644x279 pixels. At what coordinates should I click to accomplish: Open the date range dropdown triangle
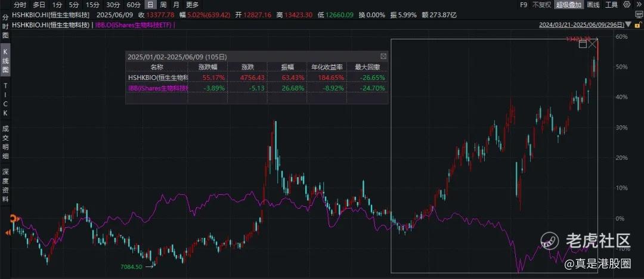[x=629, y=26]
